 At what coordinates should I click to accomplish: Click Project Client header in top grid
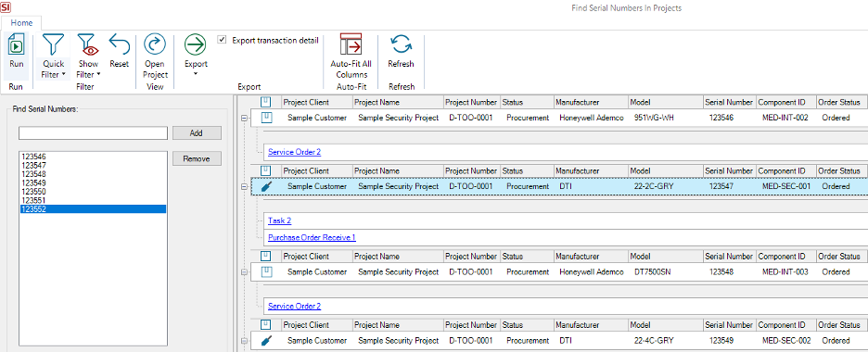pos(316,102)
